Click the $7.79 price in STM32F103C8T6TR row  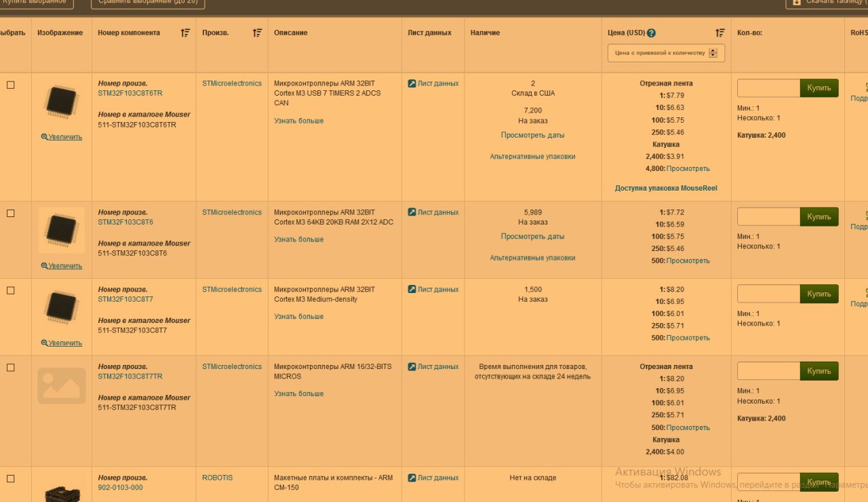[x=675, y=96]
